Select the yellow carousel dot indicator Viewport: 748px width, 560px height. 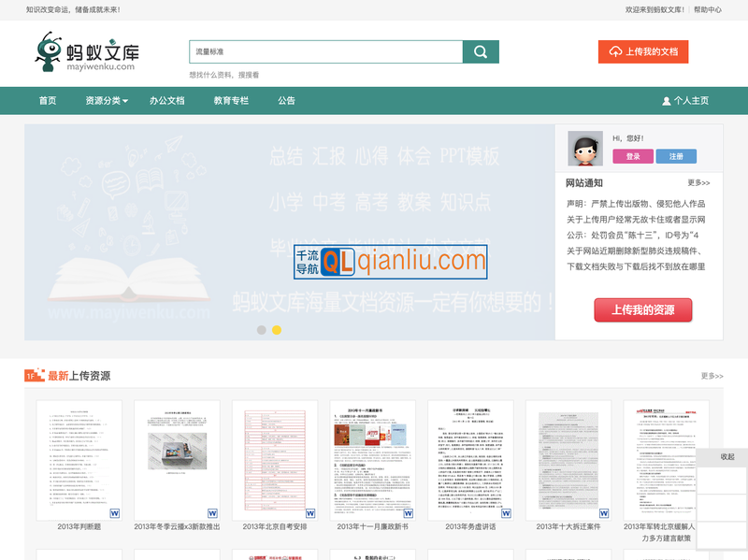click(277, 330)
